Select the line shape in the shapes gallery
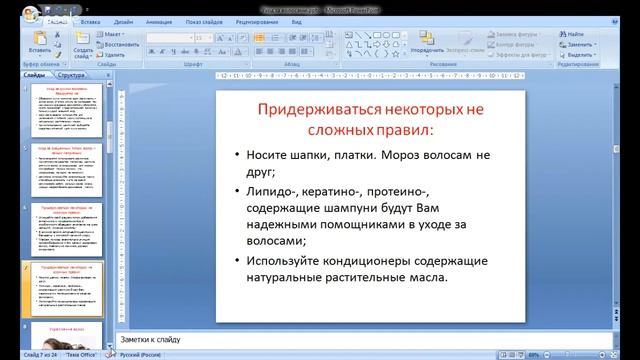Image resolution: width=640 pixels, height=360 pixels. 358,35
